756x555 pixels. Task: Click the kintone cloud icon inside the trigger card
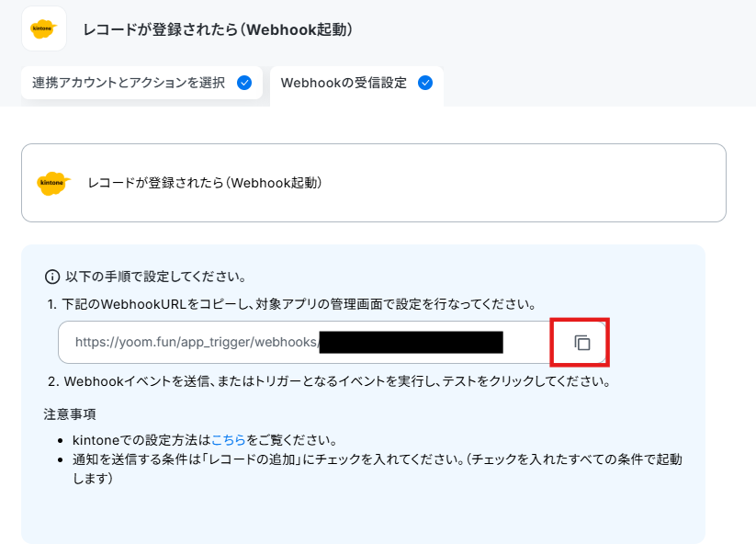(x=53, y=183)
